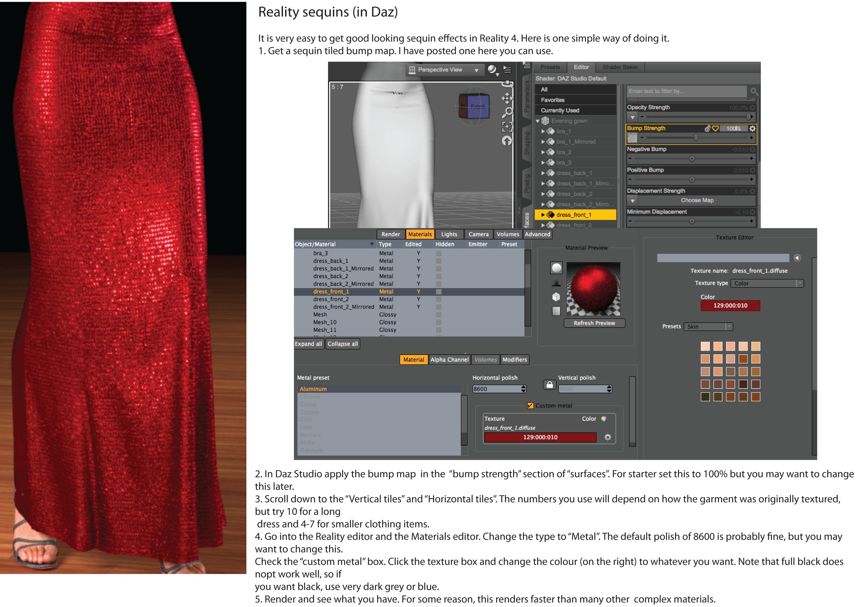Click the Expand all button
This screenshot has width=868, height=607.
309,344
